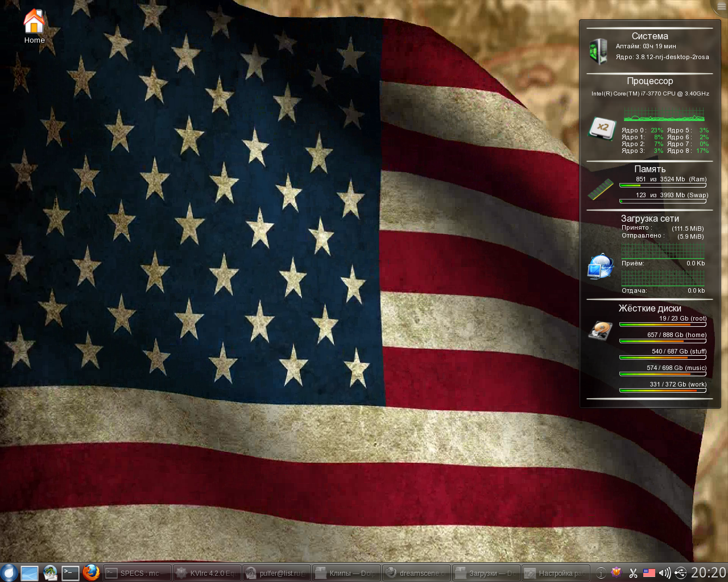Switch to the pulfer@list.ru window
The width and height of the screenshot is (728, 582).
276,573
